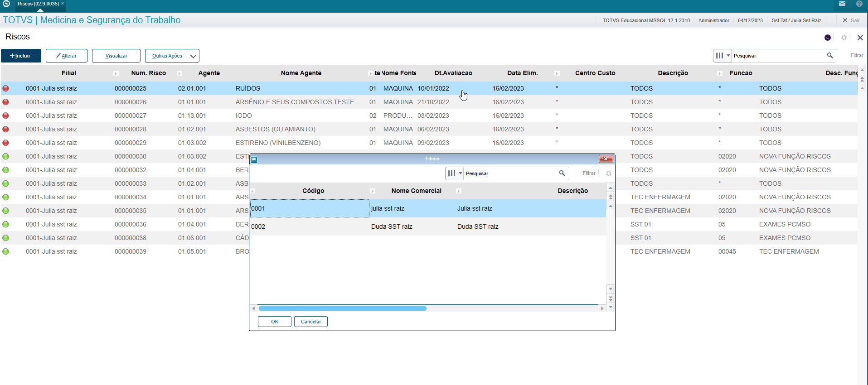Click the dark purple round icon in Riscos header
The image size is (868, 385).
pyautogui.click(x=828, y=38)
